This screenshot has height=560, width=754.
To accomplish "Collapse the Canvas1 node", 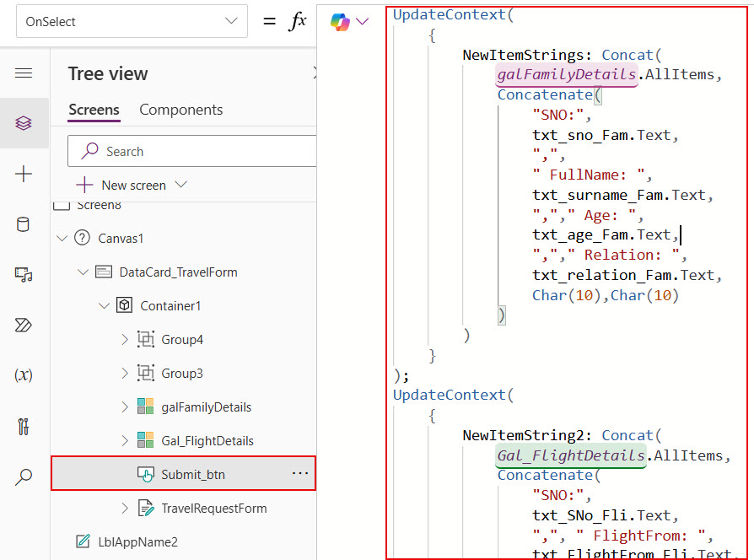I will point(62,238).
